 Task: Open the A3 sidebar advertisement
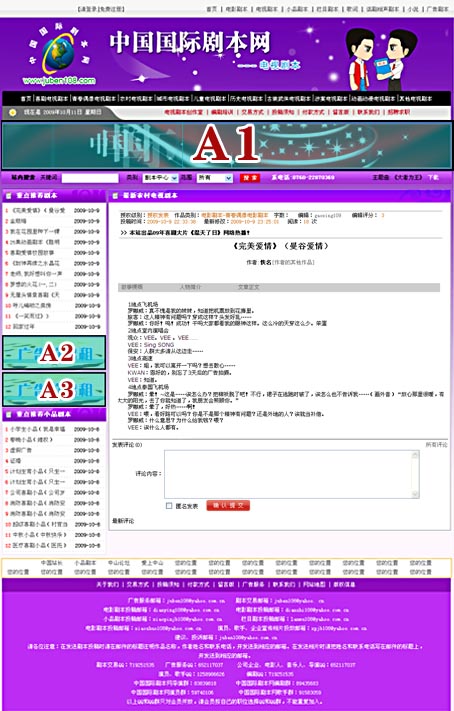54,390
